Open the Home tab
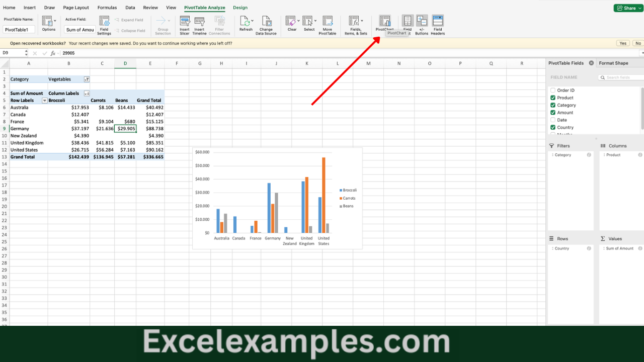 point(9,8)
